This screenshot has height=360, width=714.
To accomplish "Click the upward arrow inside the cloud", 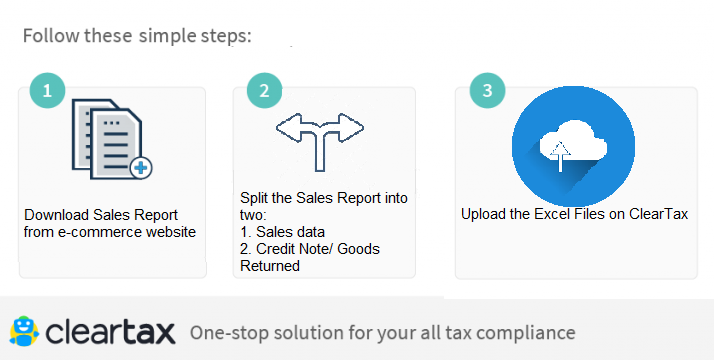I will 560,156.
